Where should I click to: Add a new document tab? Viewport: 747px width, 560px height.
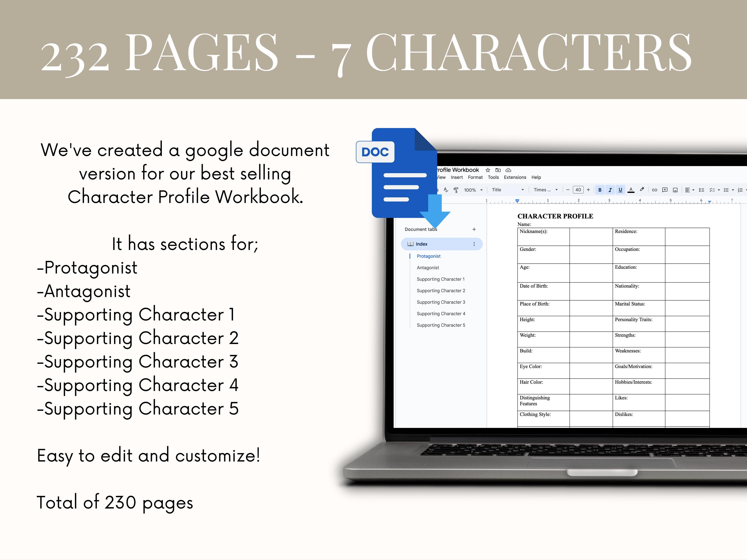474,229
